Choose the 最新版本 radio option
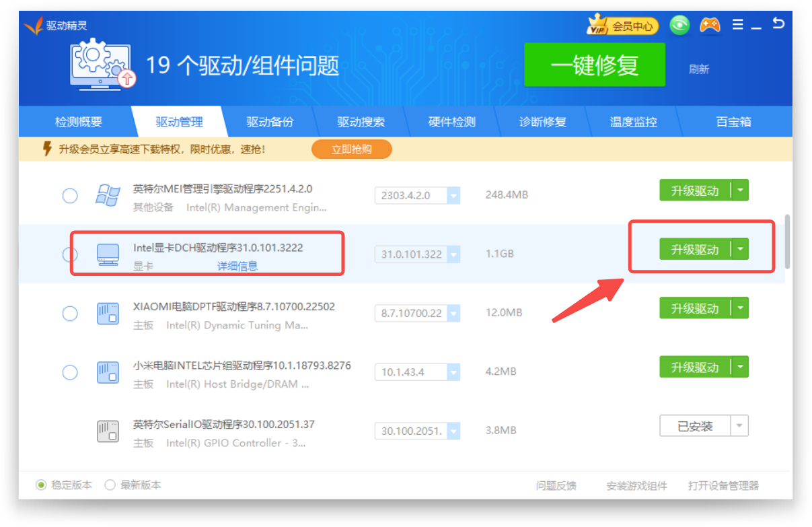This screenshot has height=527, width=812. pos(110,485)
